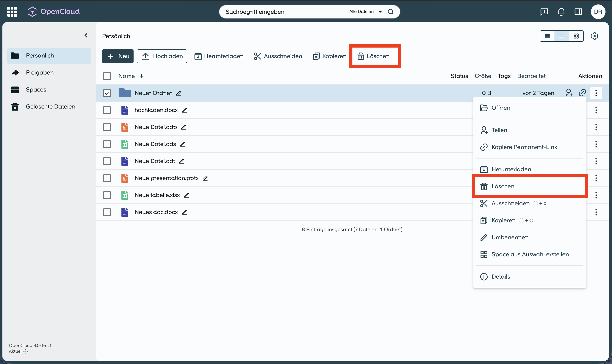Toggle the select-all checkbox in header

click(107, 76)
